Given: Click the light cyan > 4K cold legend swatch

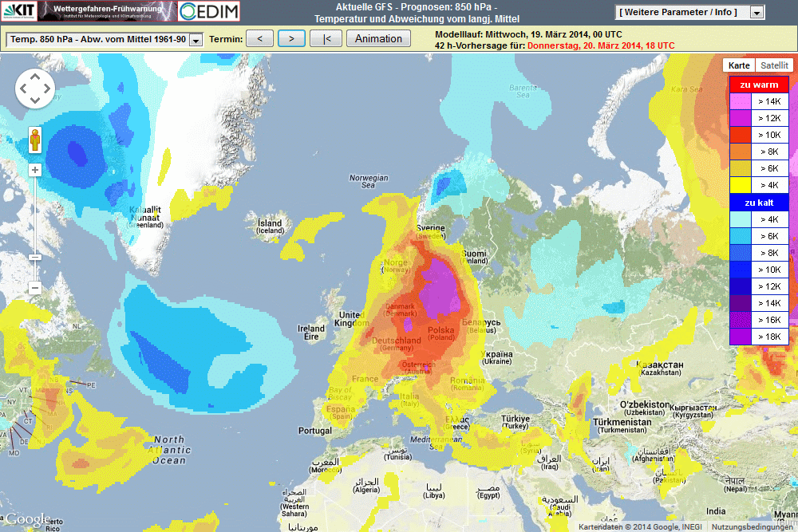Looking at the screenshot, I should point(740,219).
